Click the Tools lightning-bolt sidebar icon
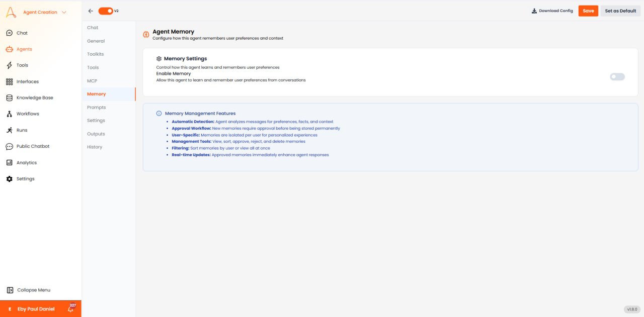 tap(9, 65)
